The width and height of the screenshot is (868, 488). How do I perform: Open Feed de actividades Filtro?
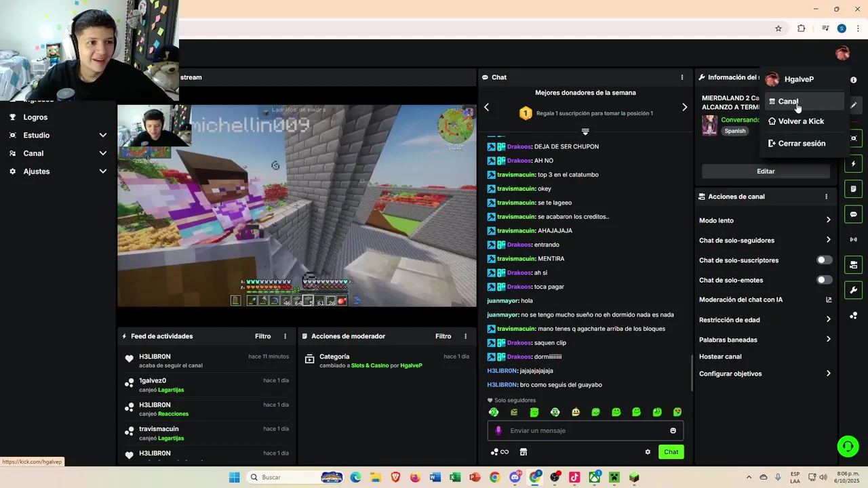pos(262,336)
